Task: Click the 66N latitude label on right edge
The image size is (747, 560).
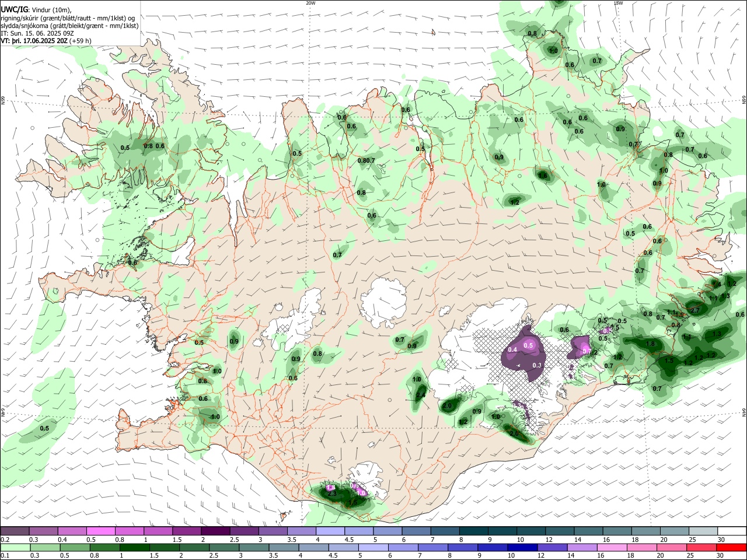Action: 744,101
